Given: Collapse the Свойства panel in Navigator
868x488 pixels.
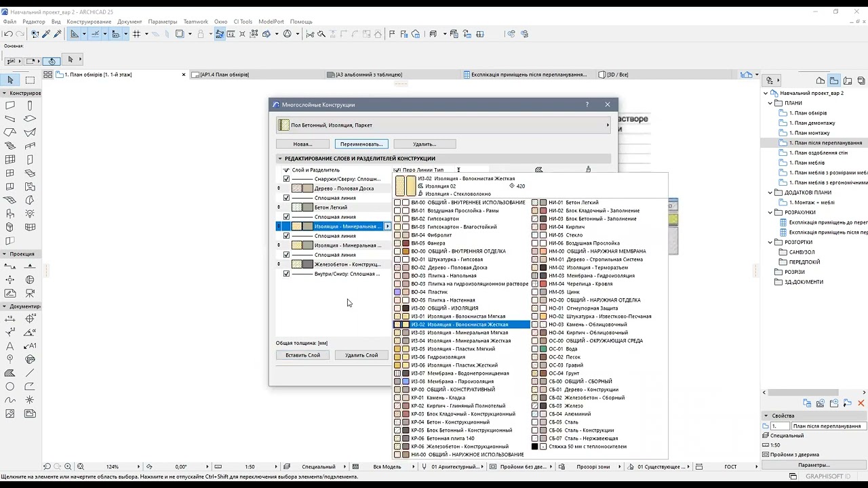Looking at the screenshot, I should coord(766,415).
